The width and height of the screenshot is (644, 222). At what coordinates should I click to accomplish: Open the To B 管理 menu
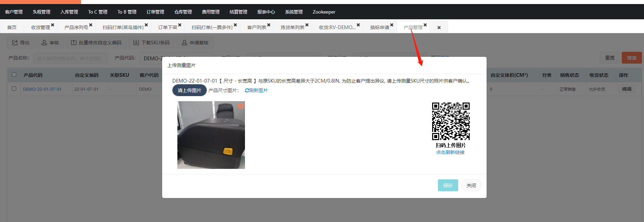127,12
